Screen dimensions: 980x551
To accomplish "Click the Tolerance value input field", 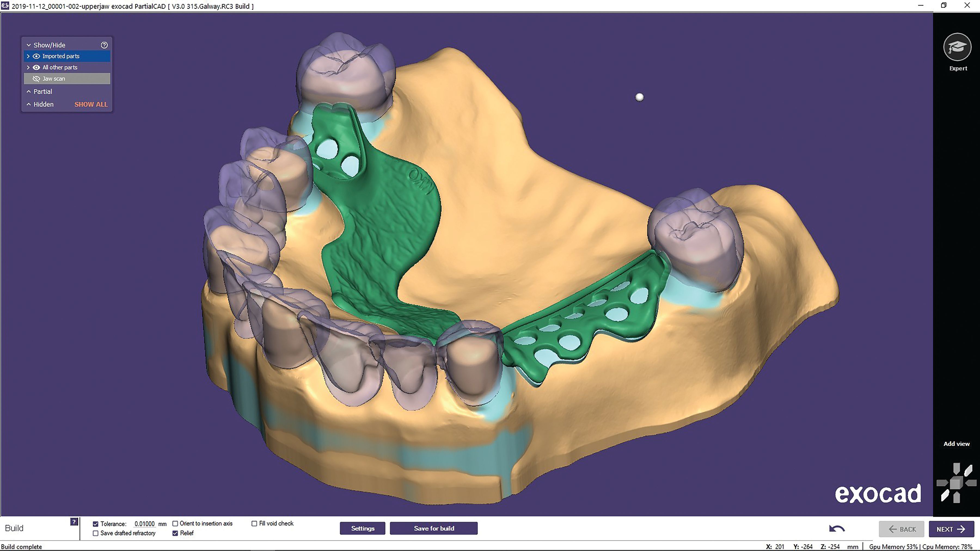I will (145, 524).
